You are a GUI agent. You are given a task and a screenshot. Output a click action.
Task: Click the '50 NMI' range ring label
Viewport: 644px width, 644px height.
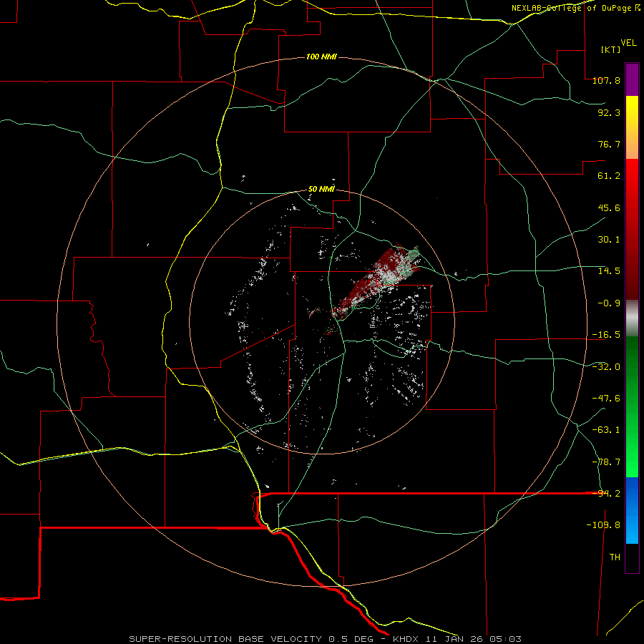tap(321, 189)
